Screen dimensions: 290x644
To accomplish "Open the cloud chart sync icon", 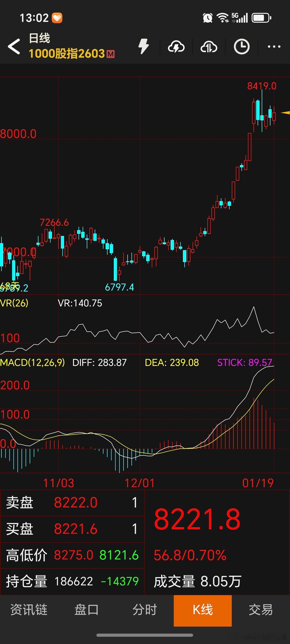I will tap(209, 47).
